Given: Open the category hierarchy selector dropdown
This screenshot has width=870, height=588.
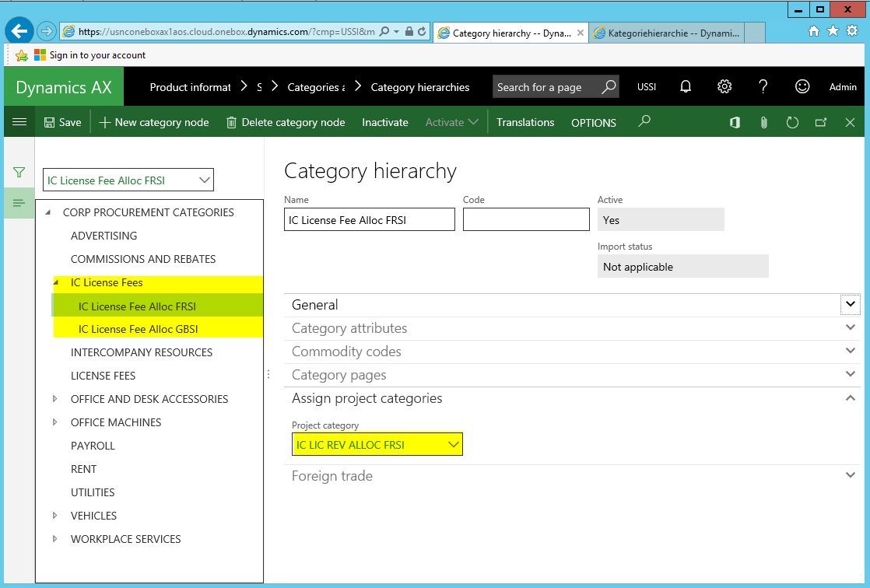Looking at the screenshot, I should [x=205, y=180].
